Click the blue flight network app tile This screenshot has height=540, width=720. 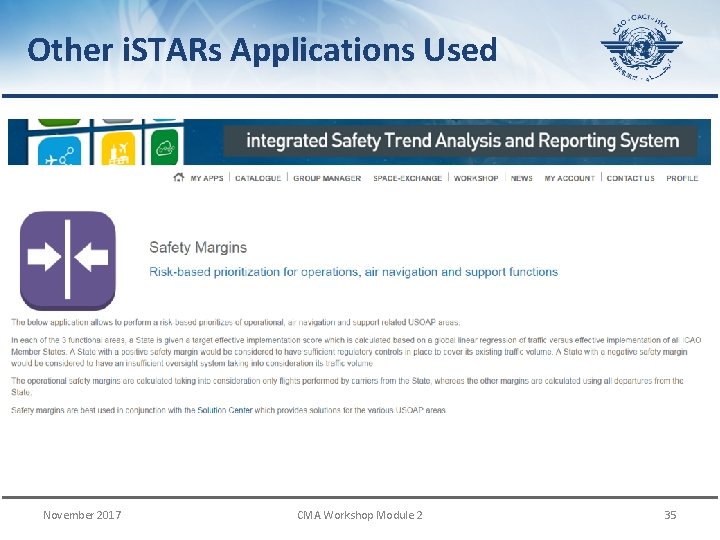(59, 152)
